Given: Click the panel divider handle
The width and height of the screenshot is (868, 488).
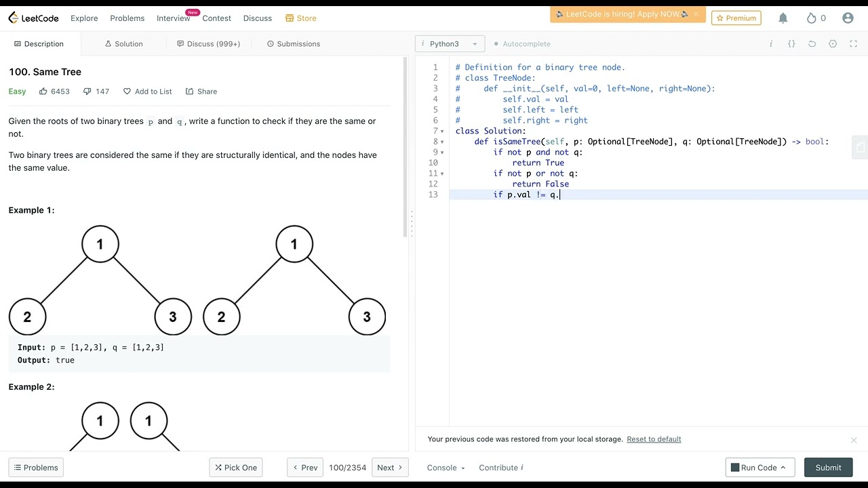Looking at the screenshot, I should pyautogui.click(x=412, y=222).
